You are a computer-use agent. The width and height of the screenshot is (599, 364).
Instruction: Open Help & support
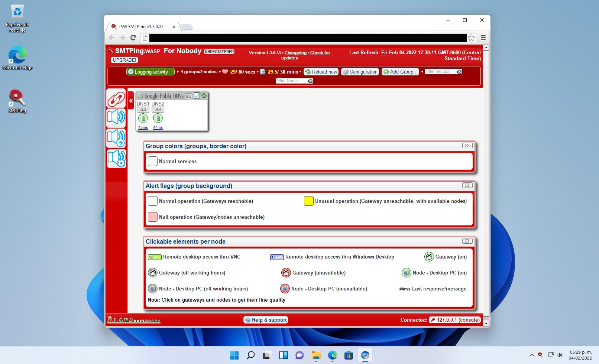tap(266, 320)
